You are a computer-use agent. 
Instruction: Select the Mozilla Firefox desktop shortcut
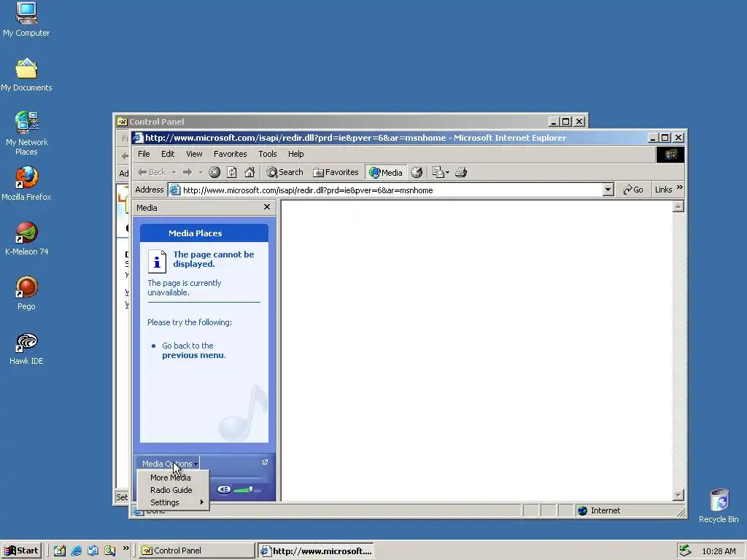26,184
